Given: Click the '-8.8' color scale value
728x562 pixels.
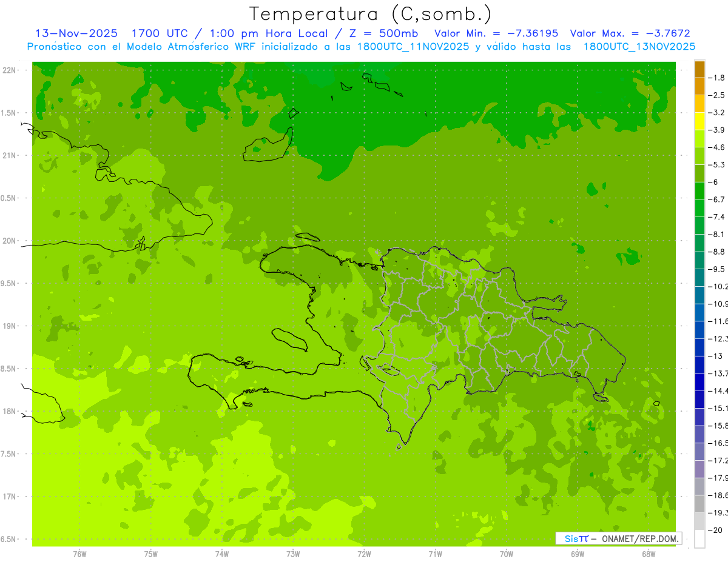Looking at the screenshot, I should pos(716,252).
